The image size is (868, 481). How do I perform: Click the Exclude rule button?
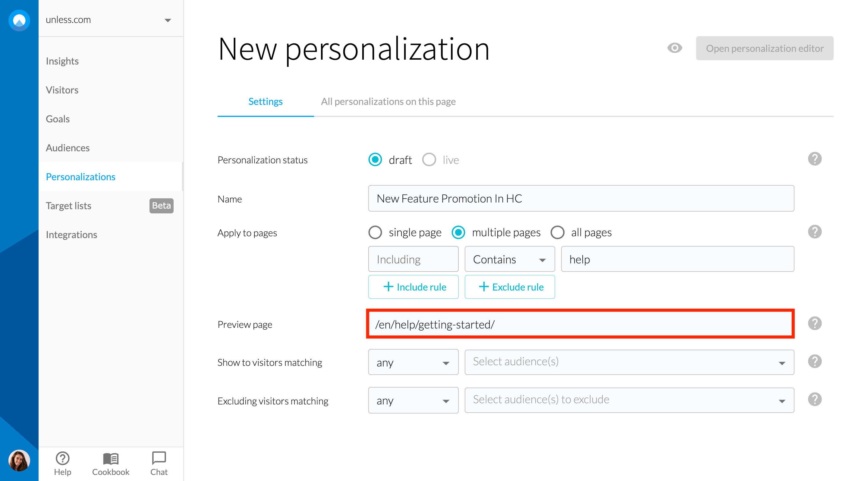pos(509,287)
